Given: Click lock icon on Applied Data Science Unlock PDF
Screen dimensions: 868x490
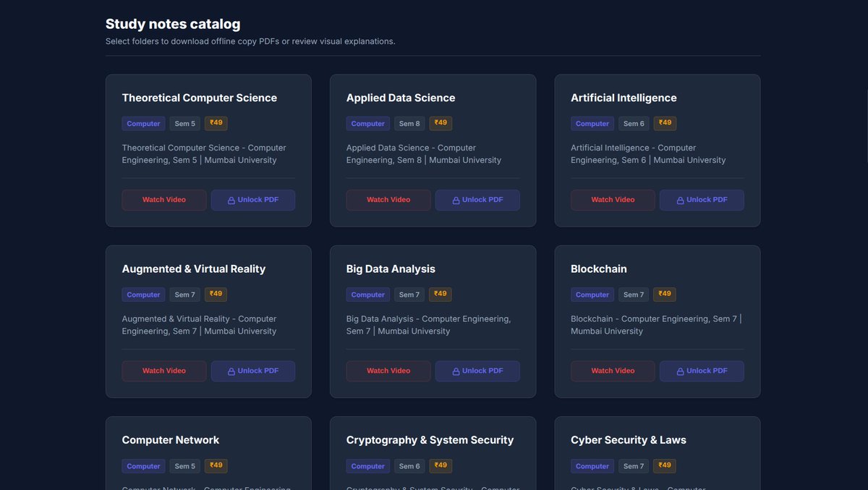Looking at the screenshot, I should [456, 200].
